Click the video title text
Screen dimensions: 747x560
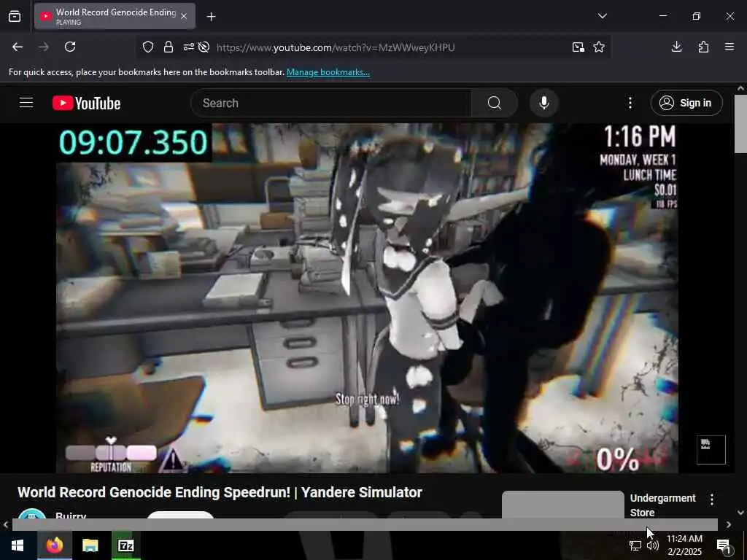click(220, 492)
